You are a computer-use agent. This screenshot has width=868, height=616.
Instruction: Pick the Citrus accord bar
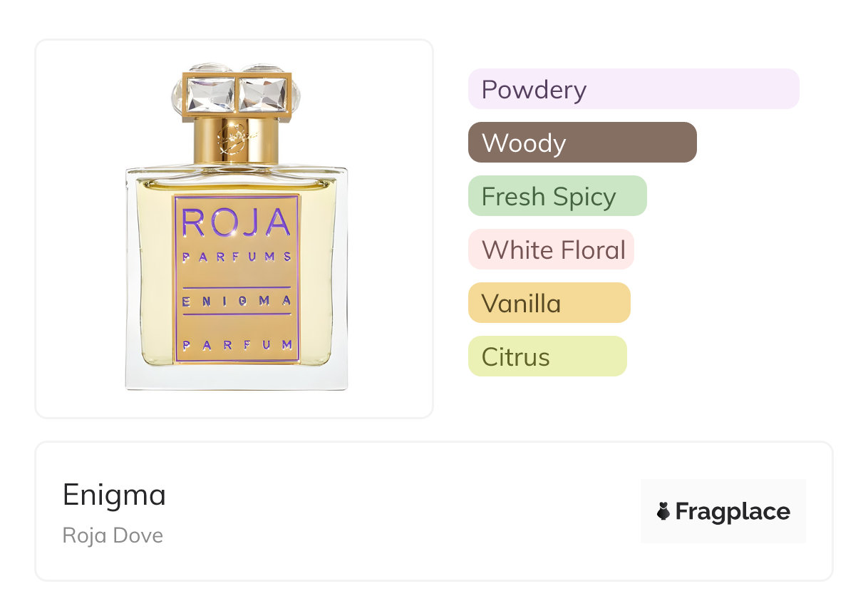[x=547, y=356]
